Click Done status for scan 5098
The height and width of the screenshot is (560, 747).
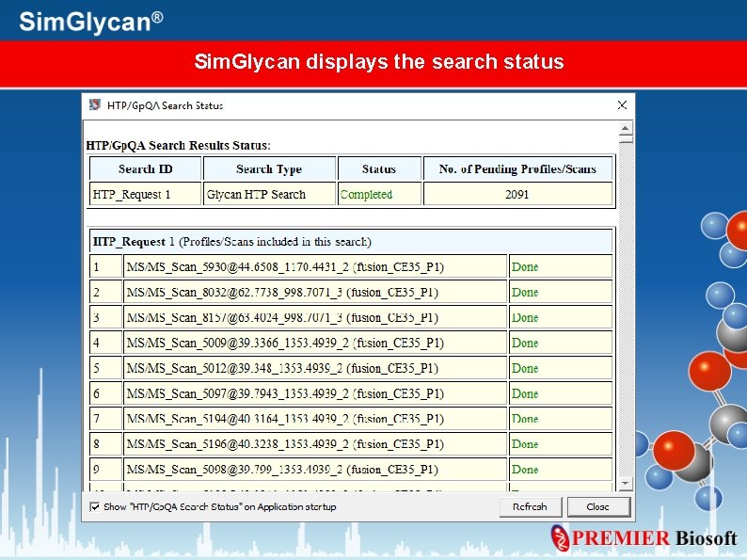tap(561, 470)
